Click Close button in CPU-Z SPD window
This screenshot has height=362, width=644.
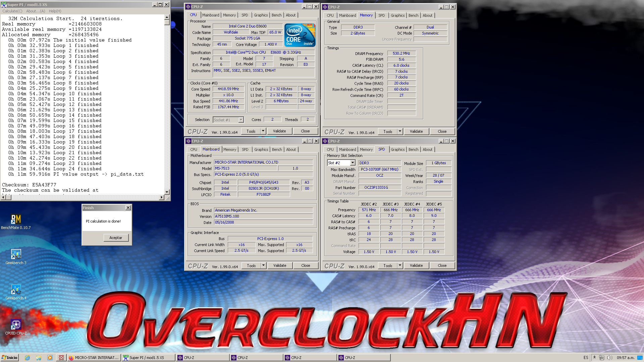pos(442,265)
